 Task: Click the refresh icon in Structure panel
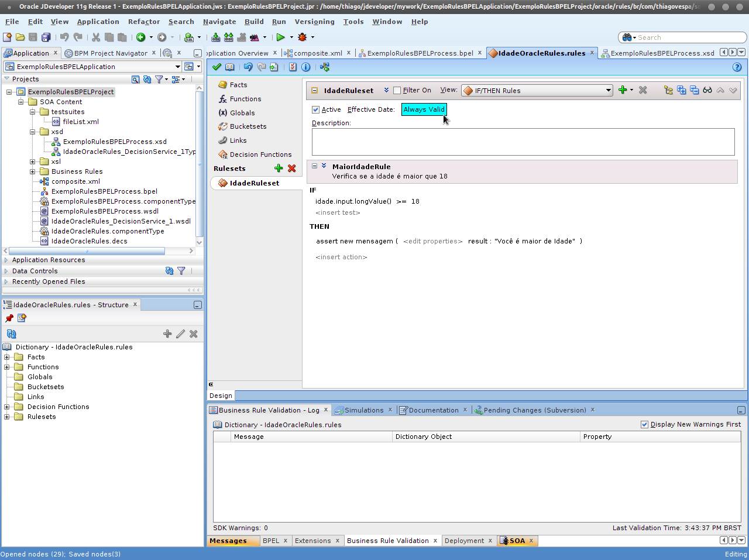tap(11, 334)
